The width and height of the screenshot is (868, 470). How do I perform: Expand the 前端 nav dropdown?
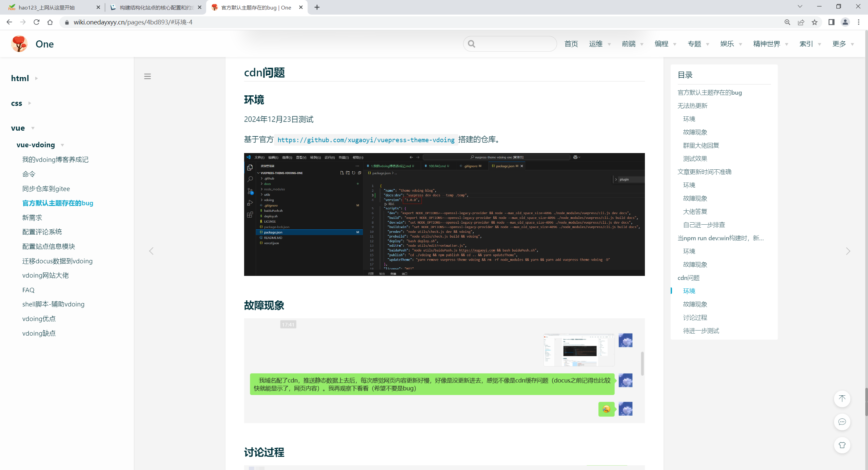633,44
